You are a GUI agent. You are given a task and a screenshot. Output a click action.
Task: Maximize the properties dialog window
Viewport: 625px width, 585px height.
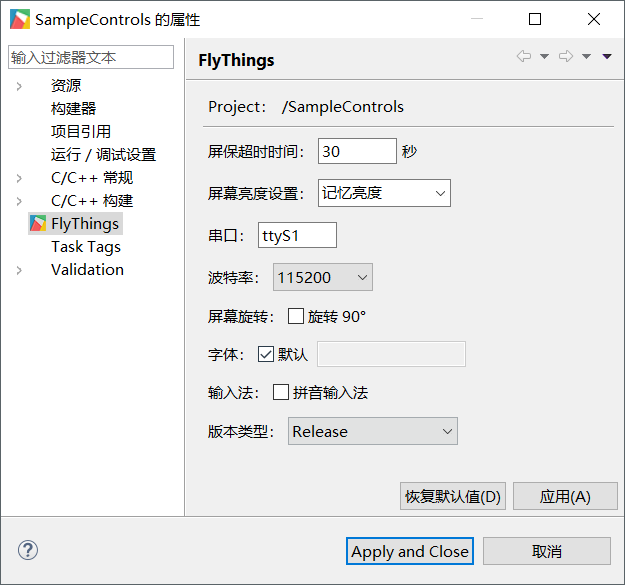tap(535, 19)
